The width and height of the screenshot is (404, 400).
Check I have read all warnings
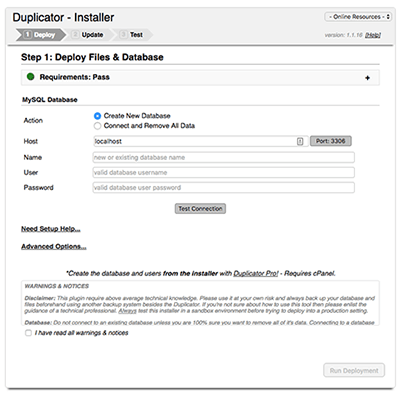point(28,333)
